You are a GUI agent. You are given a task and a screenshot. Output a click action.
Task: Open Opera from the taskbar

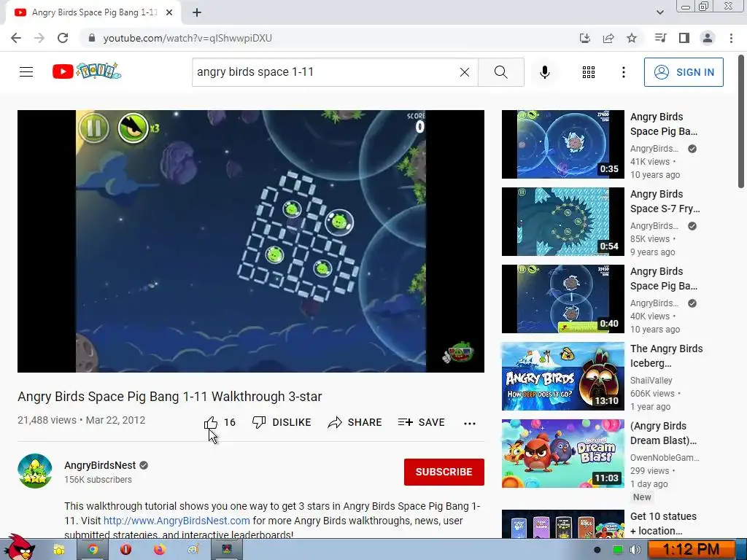(x=125, y=550)
